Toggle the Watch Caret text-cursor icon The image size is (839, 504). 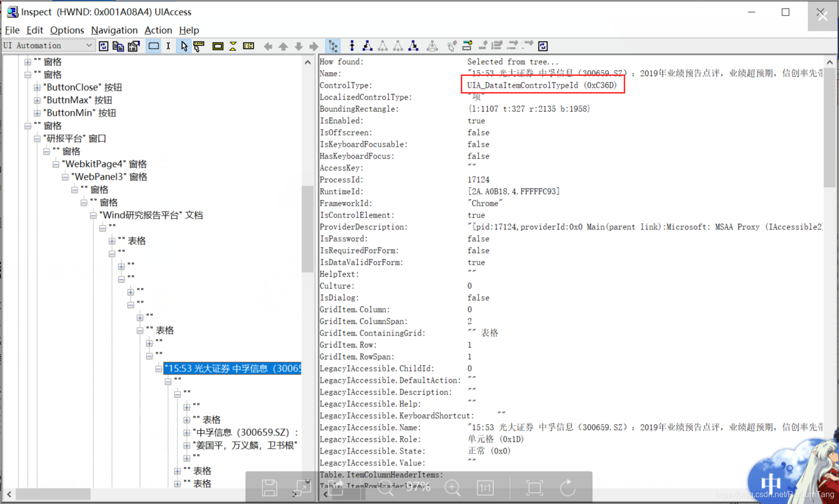coord(168,46)
